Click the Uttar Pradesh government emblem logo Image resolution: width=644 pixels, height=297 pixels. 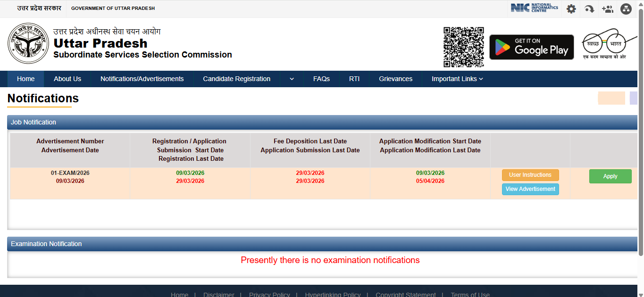coord(28,43)
